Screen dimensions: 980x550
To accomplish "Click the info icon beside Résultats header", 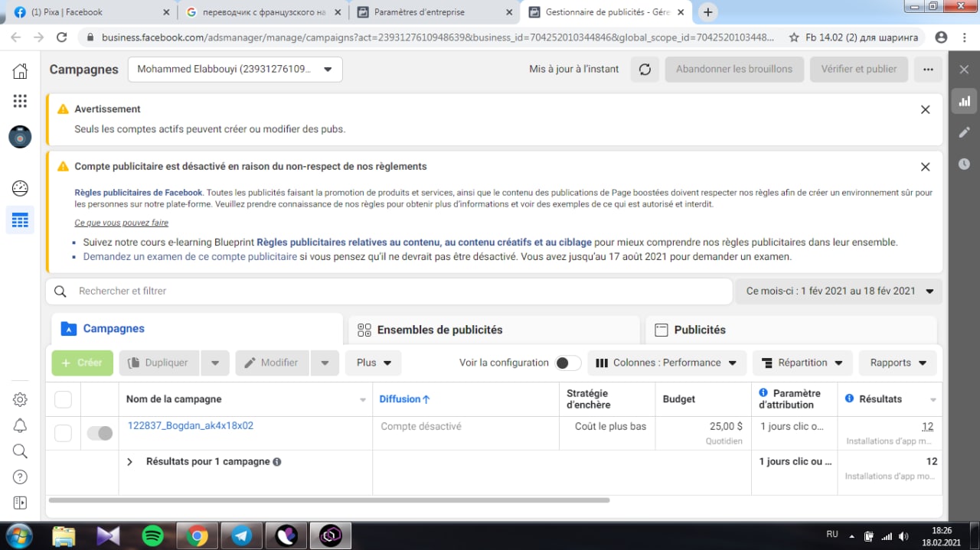I will pyautogui.click(x=849, y=399).
